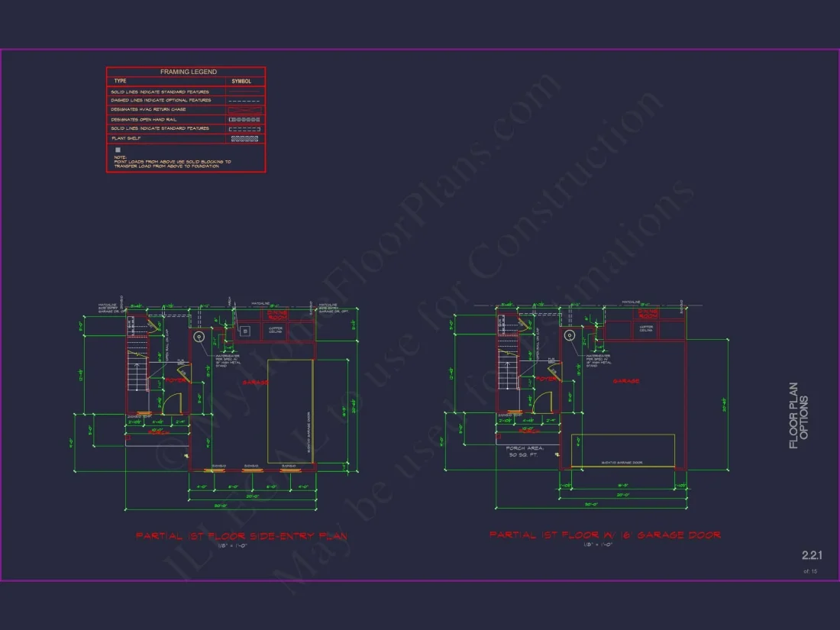Select the PARTIAL 1ST FLOOR SIDE-ENTRY PLAN title
Viewport: 840px width, 630px height.
click(241, 536)
